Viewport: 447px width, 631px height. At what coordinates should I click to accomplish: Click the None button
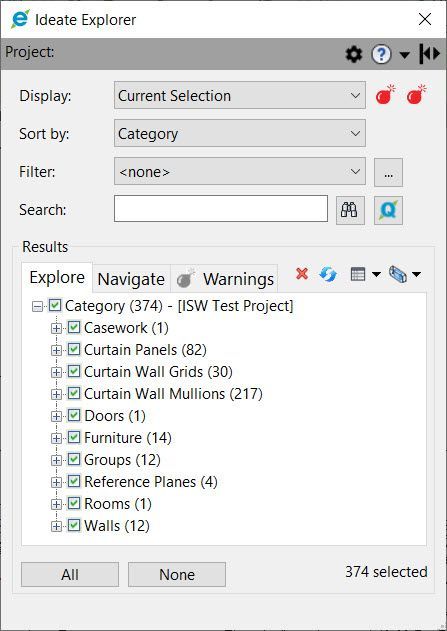(177, 574)
